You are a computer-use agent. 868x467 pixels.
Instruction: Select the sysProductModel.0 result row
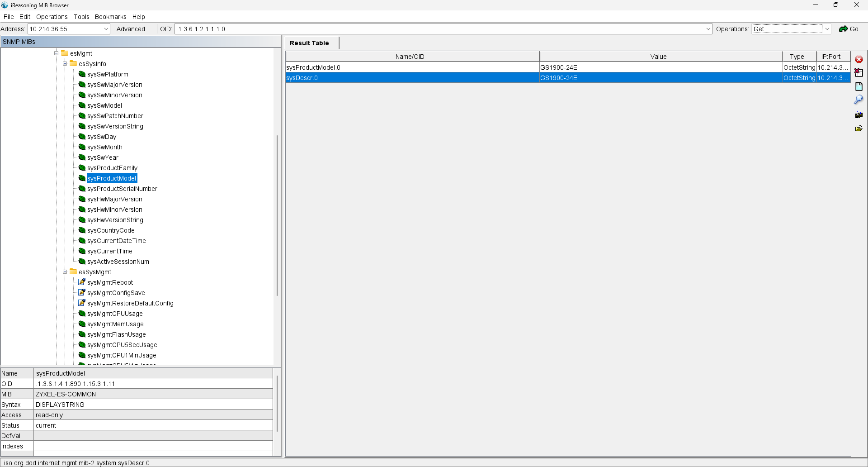click(568, 67)
